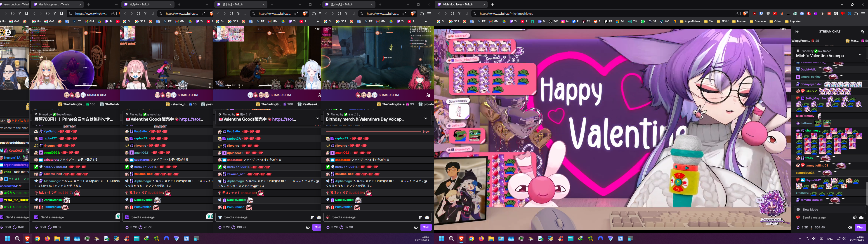Click the fakerzx1 username in stream chat
This screenshot has width=868, height=244.
(x=812, y=91)
